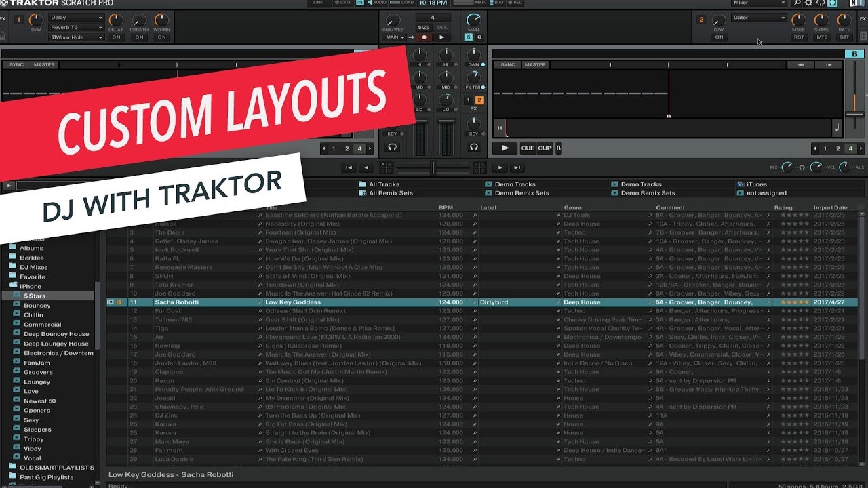Toggle the fullscreen icon in the header
This screenshot has height=488, width=868.
(x=833, y=3)
